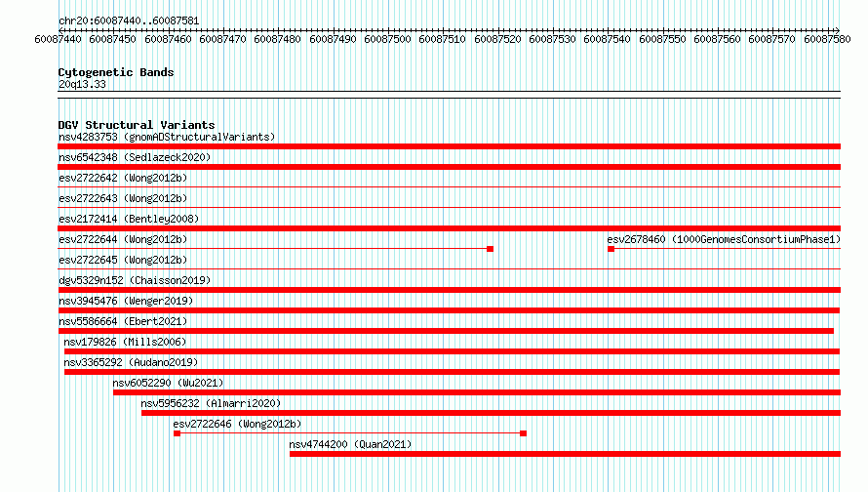The width and height of the screenshot is (868, 492).
Task: Click the chr20:60087440..60087581 region label
Action: pyautogui.click(x=129, y=20)
